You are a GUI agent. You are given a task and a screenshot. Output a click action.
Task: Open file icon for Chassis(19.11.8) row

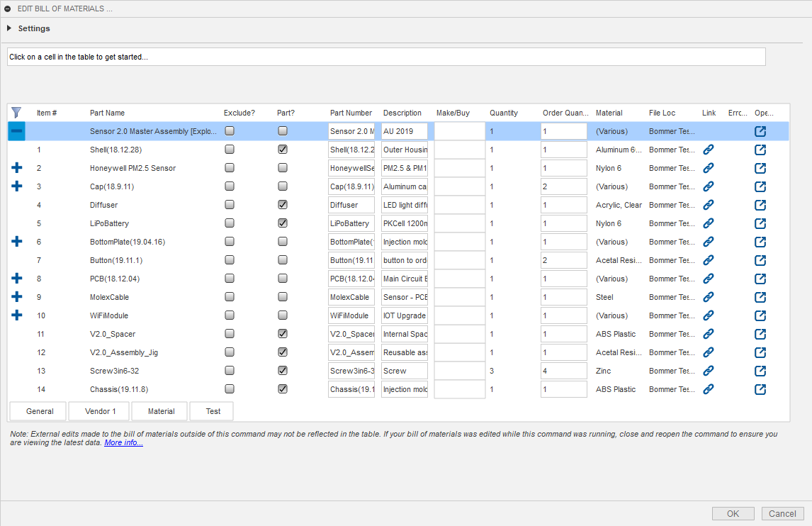click(x=760, y=389)
